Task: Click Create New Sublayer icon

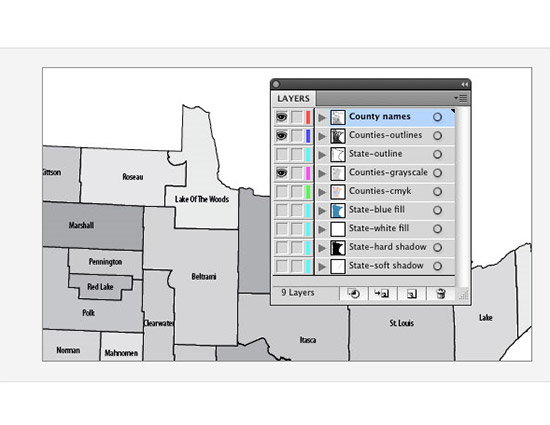Action: [x=382, y=294]
